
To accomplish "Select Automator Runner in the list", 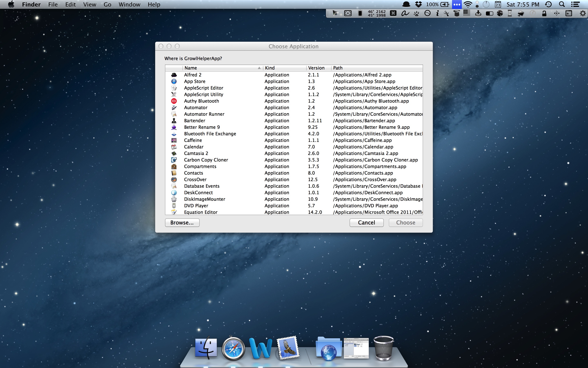I will pyautogui.click(x=294, y=114).
